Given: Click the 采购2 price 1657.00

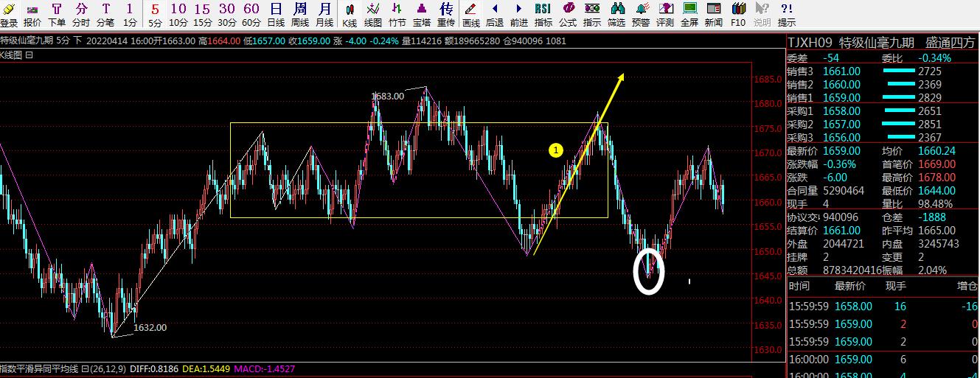Looking at the screenshot, I should click(x=842, y=124).
